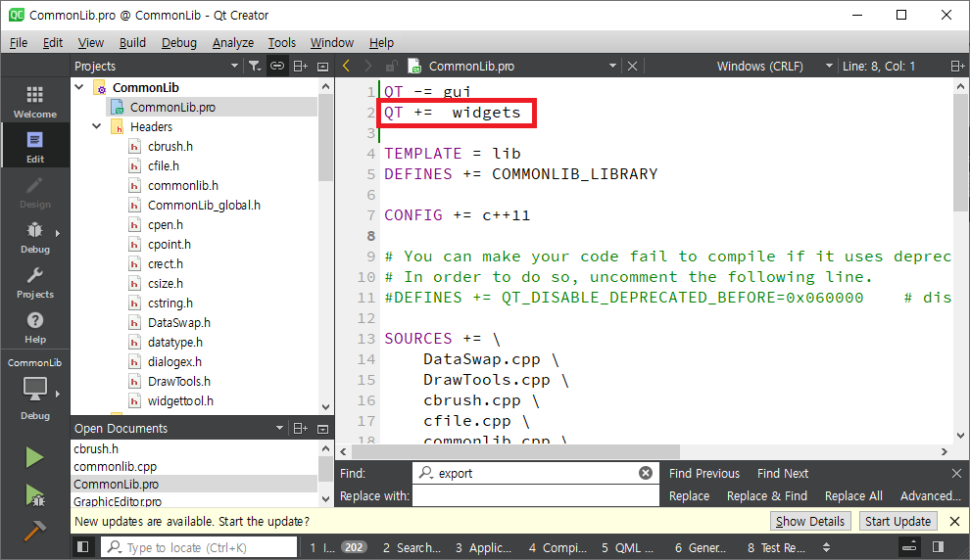Screen dimensions: 970x560
Task: Open the Debug menu
Action: (x=178, y=43)
